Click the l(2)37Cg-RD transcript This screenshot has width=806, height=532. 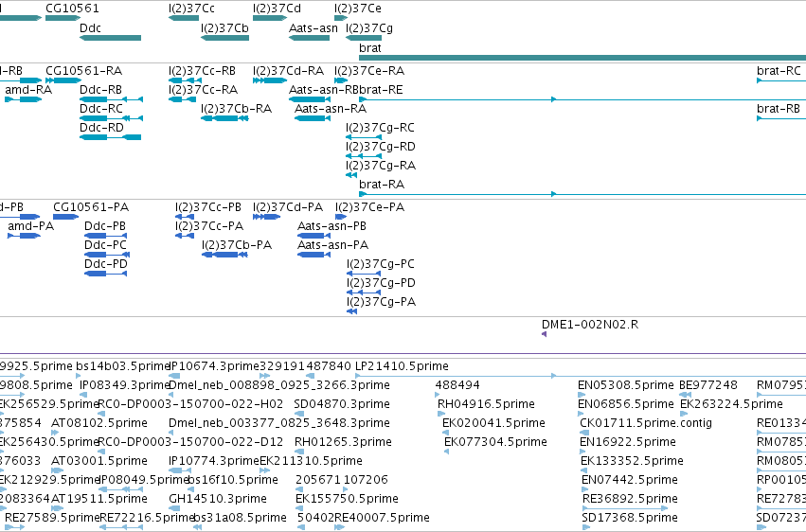coord(364,156)
